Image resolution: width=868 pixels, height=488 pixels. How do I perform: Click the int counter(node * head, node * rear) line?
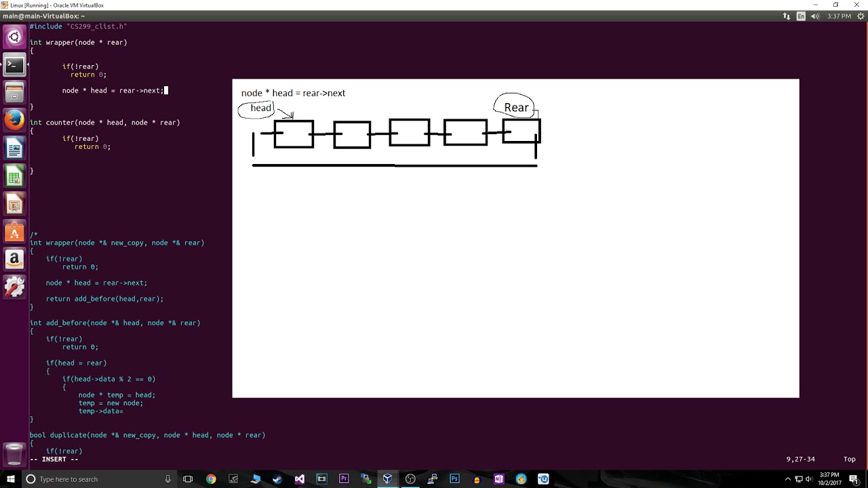pyautogui.click(x=104, y=123)
